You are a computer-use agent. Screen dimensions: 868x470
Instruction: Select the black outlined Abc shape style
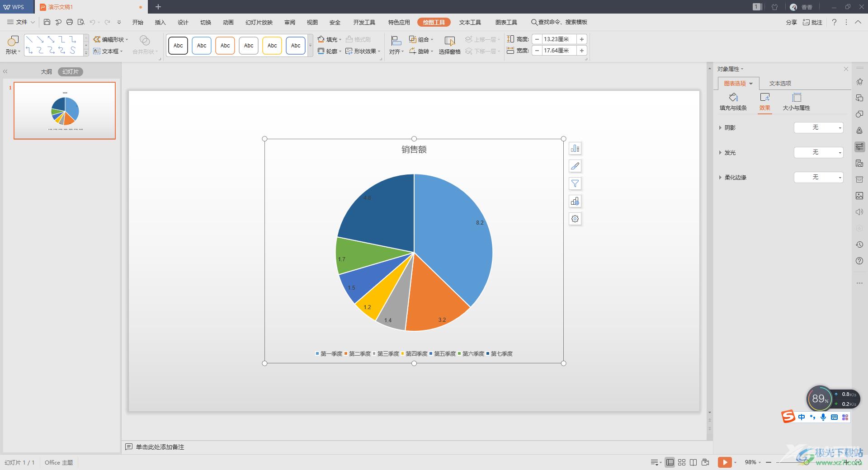[x=178, y=46]
